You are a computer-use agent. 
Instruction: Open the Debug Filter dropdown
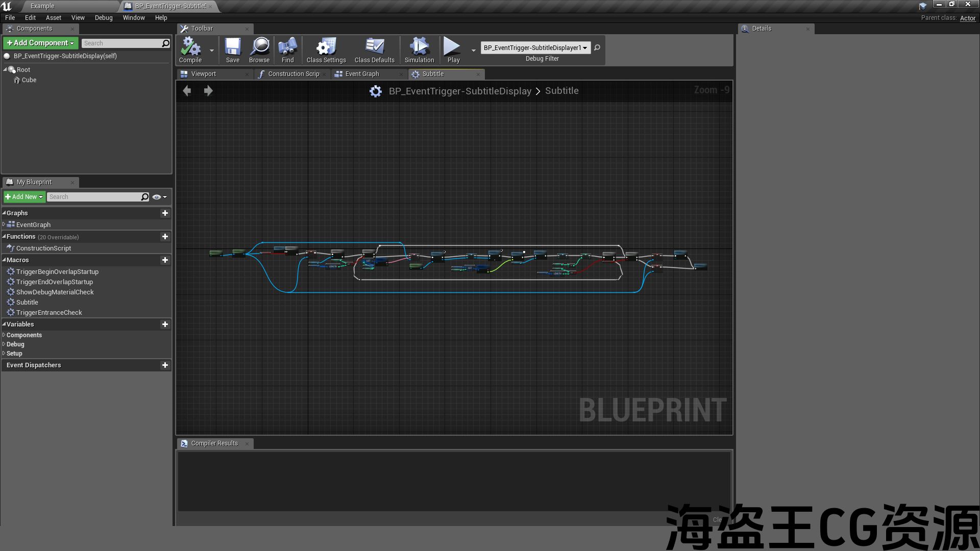[x=535, y=48]
